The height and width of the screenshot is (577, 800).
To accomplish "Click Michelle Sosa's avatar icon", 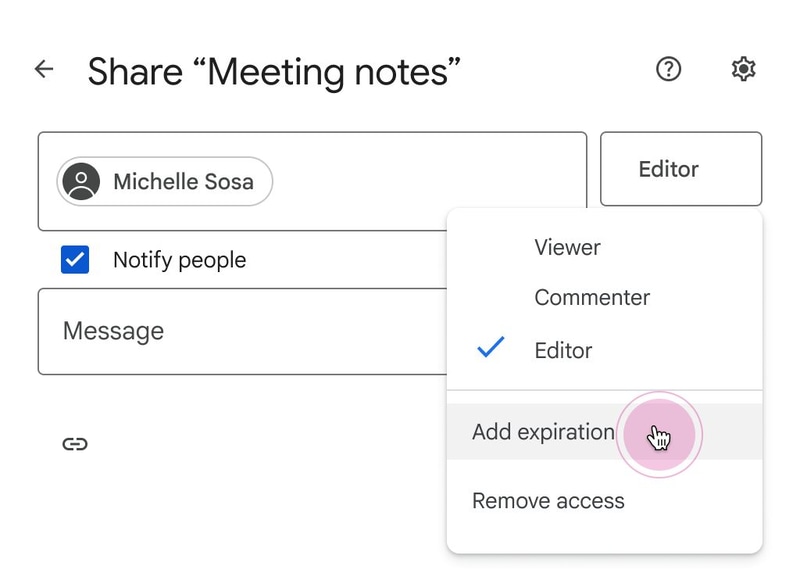I will (81, 182).
